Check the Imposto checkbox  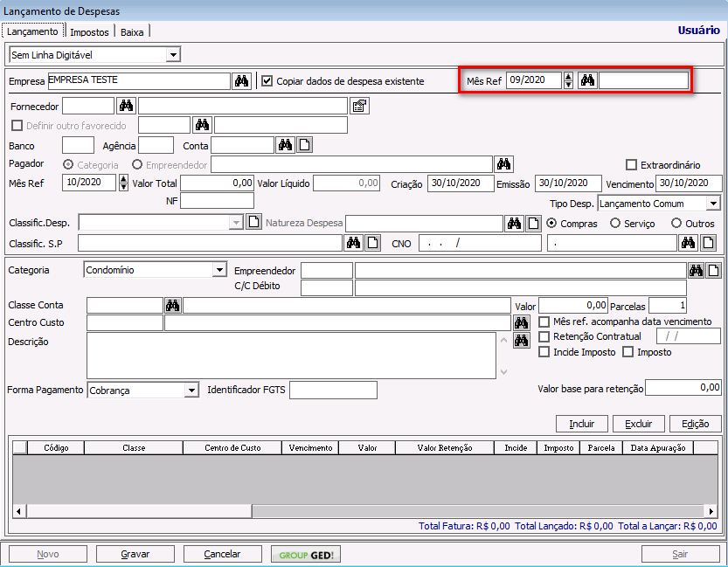627,352
